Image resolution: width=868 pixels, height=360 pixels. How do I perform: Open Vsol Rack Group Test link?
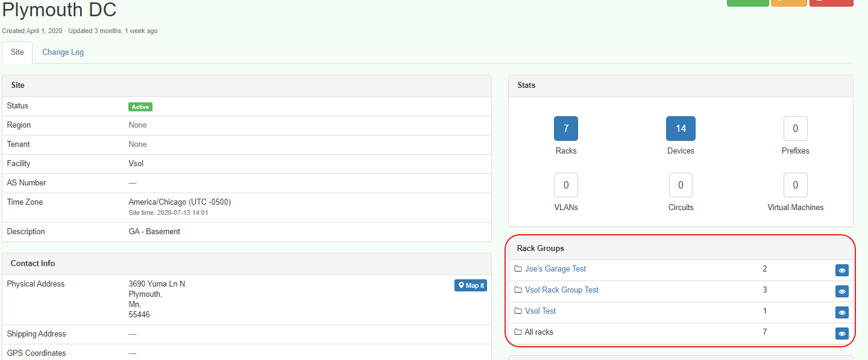562,290
